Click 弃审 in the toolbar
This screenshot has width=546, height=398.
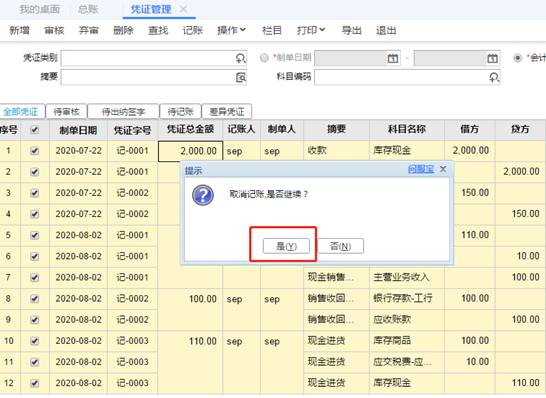click(x=89, y=30)
